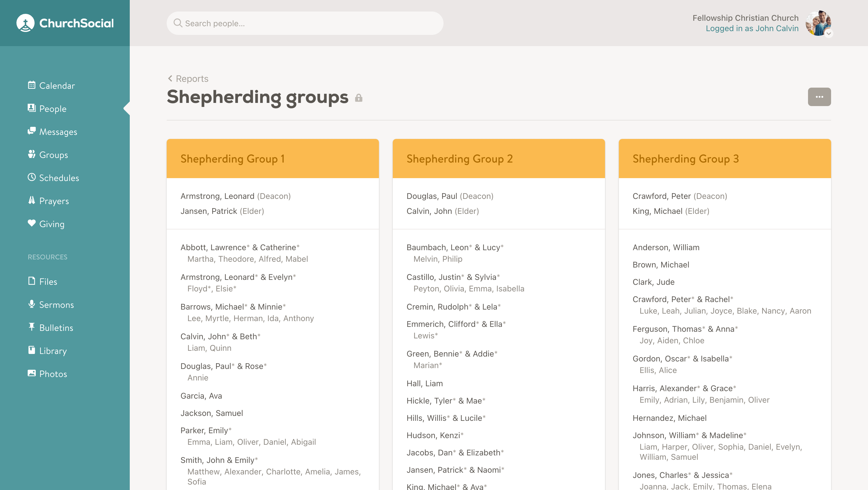Open Photos from sidebar icon
Screen dimensions: 868x490
click(32, 373)
